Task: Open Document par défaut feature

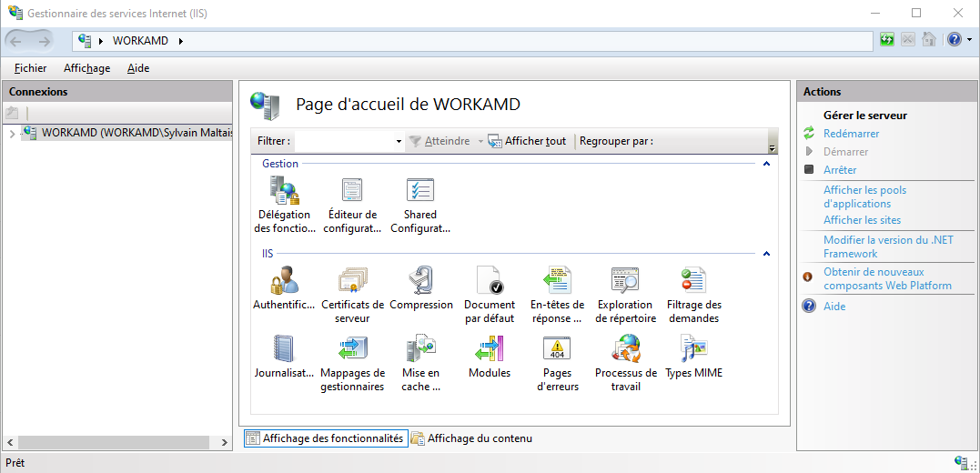Action: [x=489, y=281]
